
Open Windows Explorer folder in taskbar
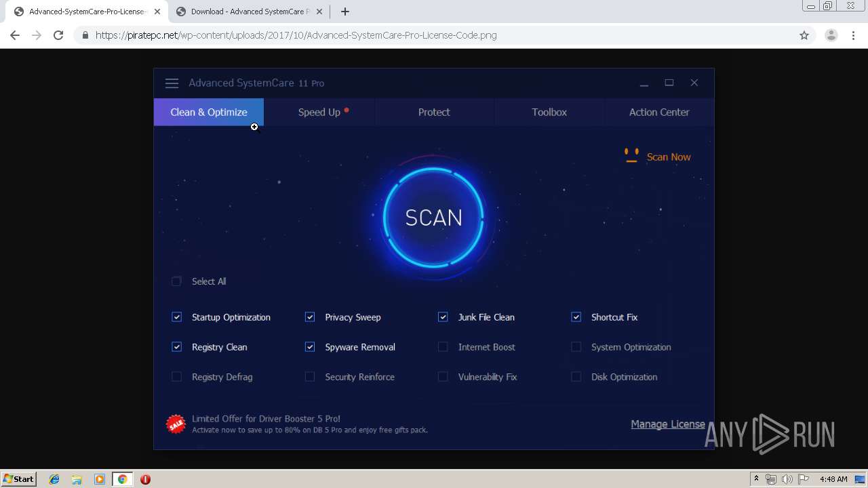(77, 479)
